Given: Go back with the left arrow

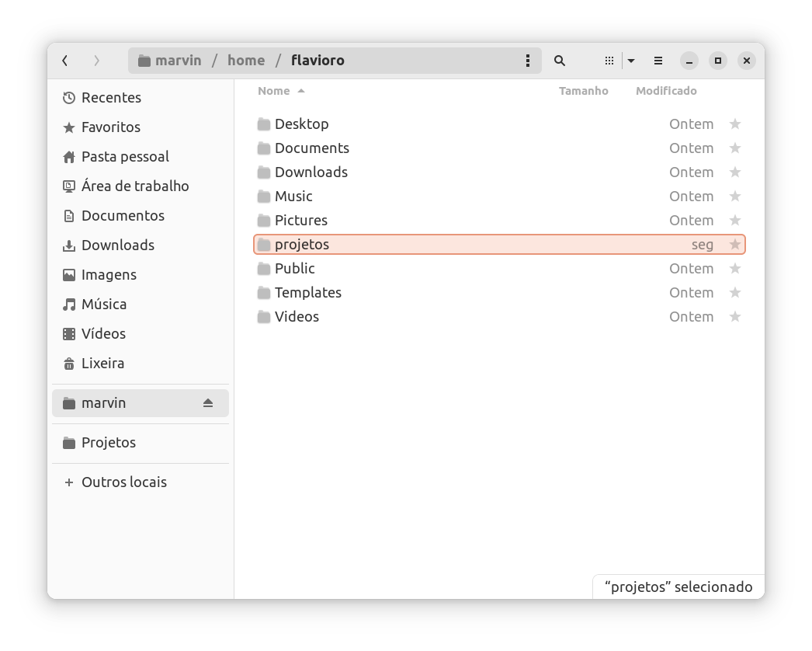Looking at the screenshot, I should [x=65, y=61].
